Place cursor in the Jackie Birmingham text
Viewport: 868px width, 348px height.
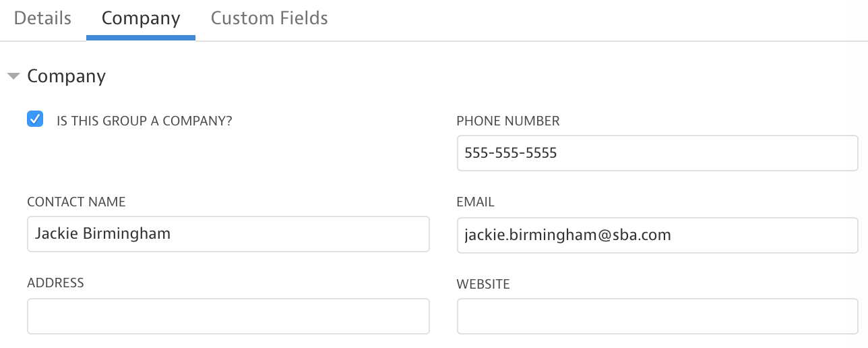tap(102, 234)
